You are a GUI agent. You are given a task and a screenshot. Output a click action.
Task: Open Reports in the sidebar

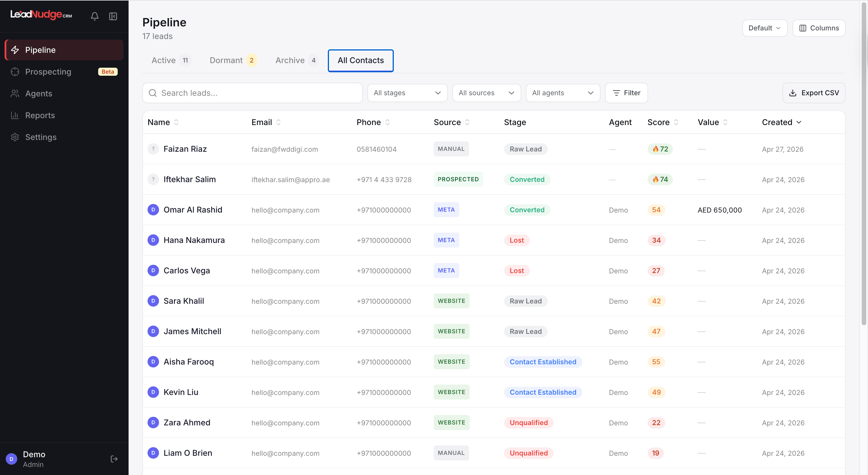[x=64, y=115]
